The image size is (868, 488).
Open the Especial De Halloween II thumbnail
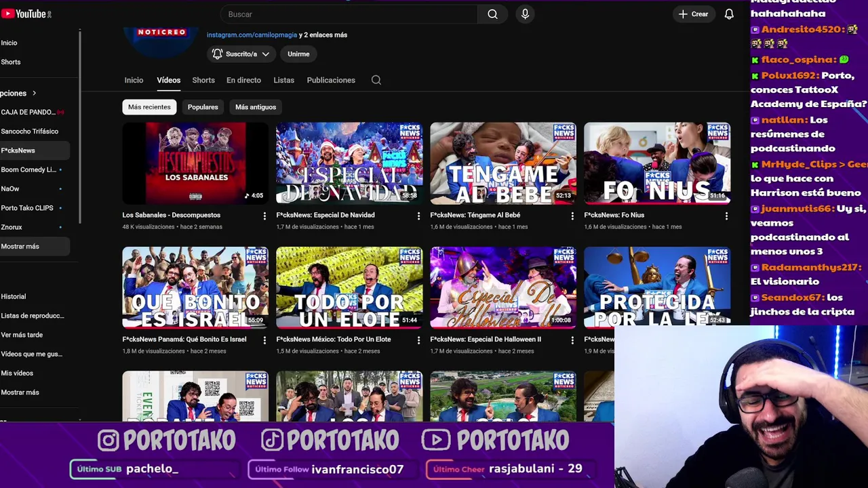coord(503,287)
